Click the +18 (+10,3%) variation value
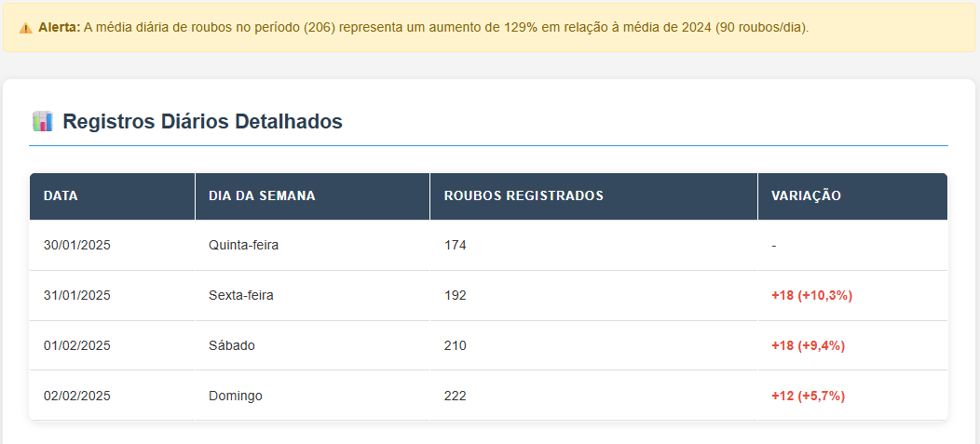Screen dimensions: 980x444 point(811,296)
